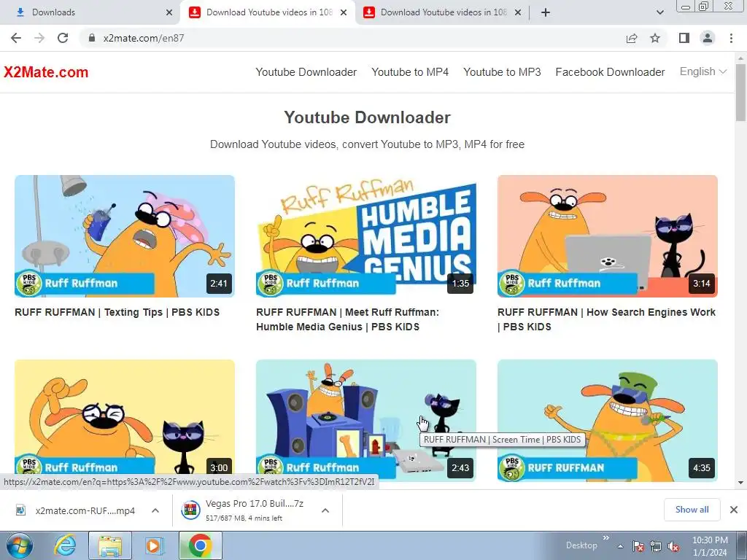Screen dimensions: 747x560
Task: Open Windows Explorer folder from taskbar
Action: [x=110, y=545]
